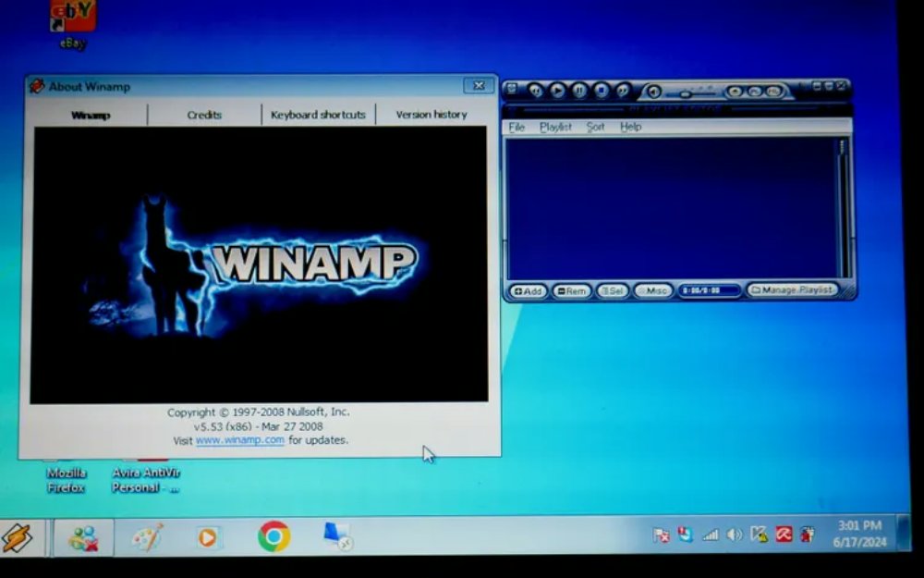The width and height of the screenshot is (924, 578).
Task: Open the eBay desktop shortcut
Action: pyautogui.click(x=73, y=25)
